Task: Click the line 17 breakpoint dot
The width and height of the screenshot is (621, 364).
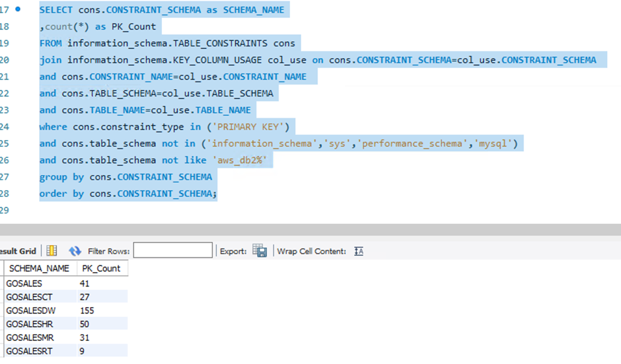Action: tap(18, 9)
